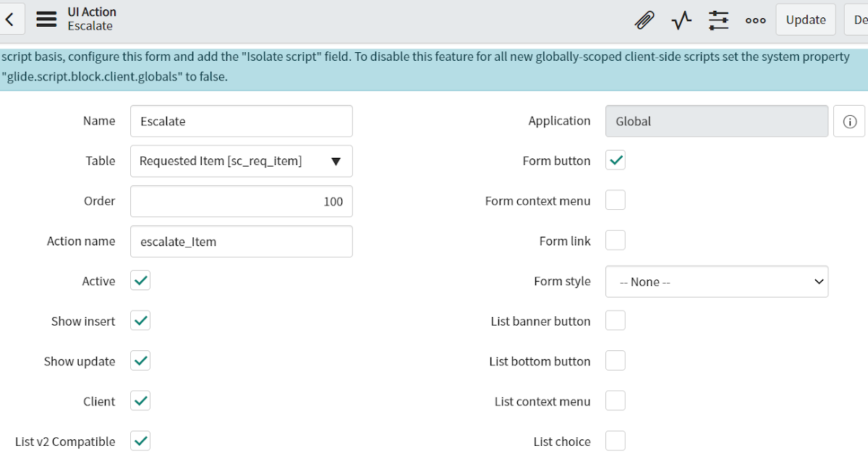
Task: Uncheck the Show insert checkbox
Action: [140, 321]
